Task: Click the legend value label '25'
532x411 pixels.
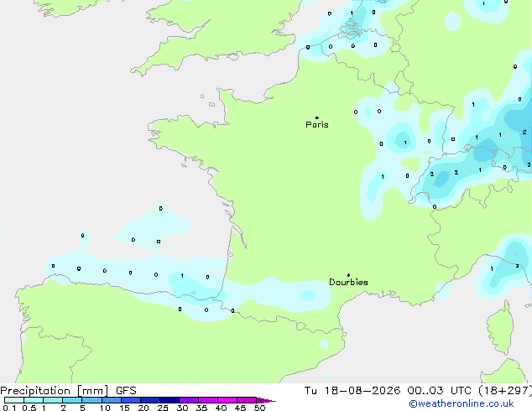Action: pos(163,408)
